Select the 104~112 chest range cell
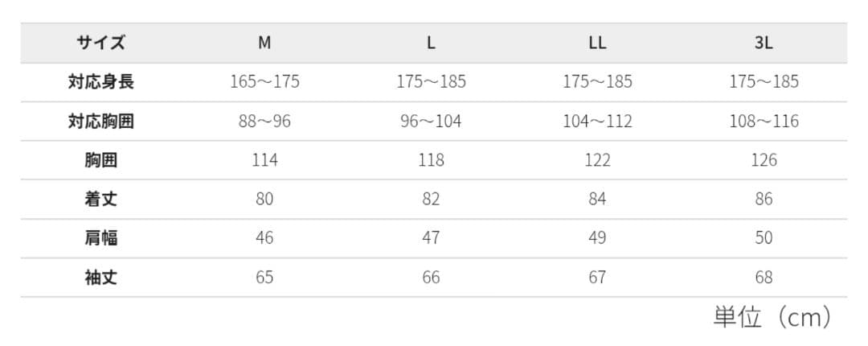 pos(597,122)
